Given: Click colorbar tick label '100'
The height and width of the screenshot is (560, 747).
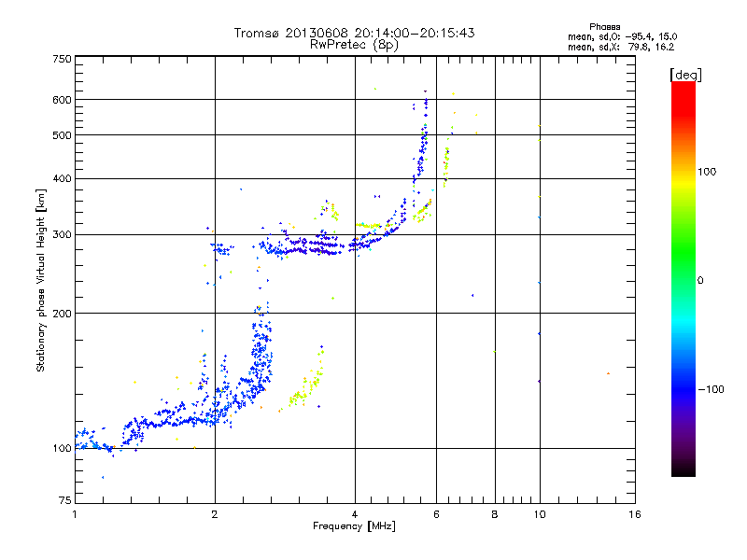Looking at the screenshot, I should point(707,172).
